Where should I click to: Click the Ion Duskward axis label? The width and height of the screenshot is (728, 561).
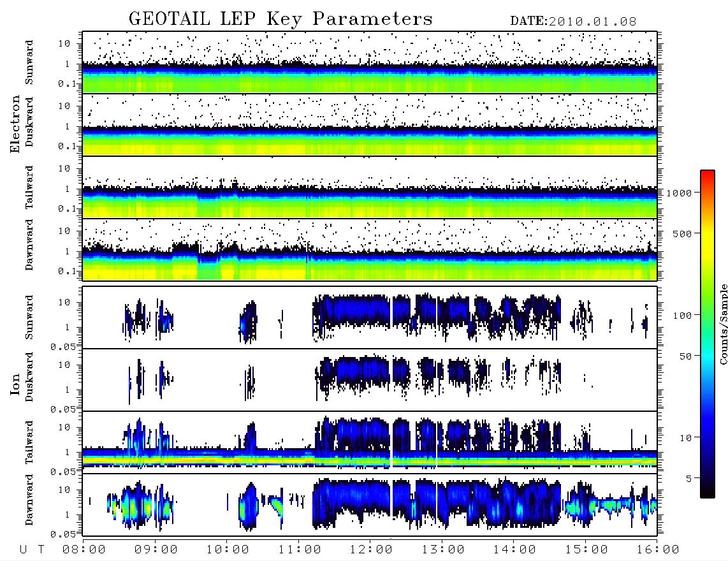[x=29, y=377]
